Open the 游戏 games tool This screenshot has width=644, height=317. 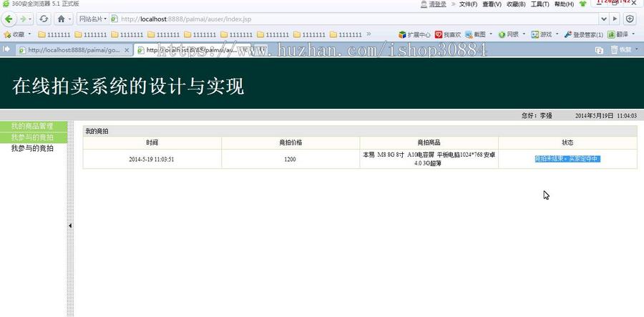542,34
